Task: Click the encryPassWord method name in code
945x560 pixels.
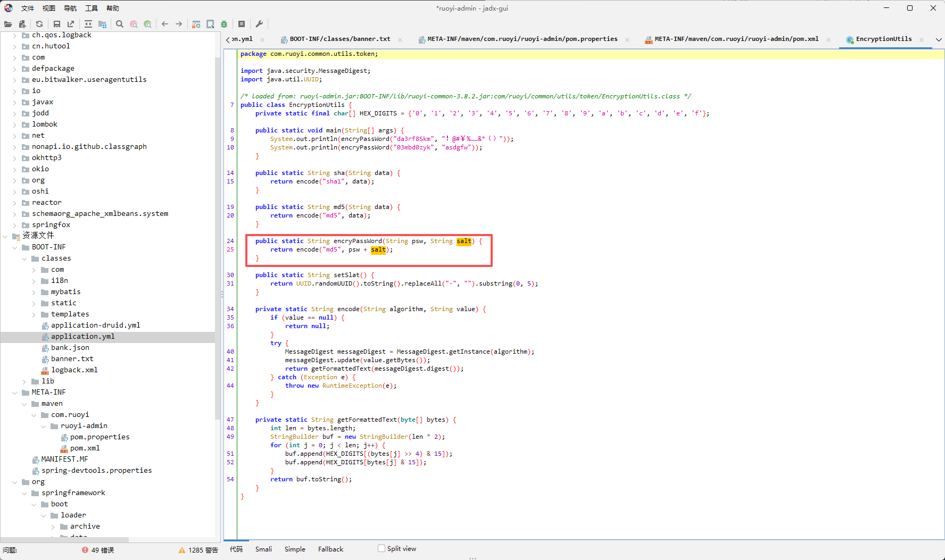Action: tap(358, 241)
